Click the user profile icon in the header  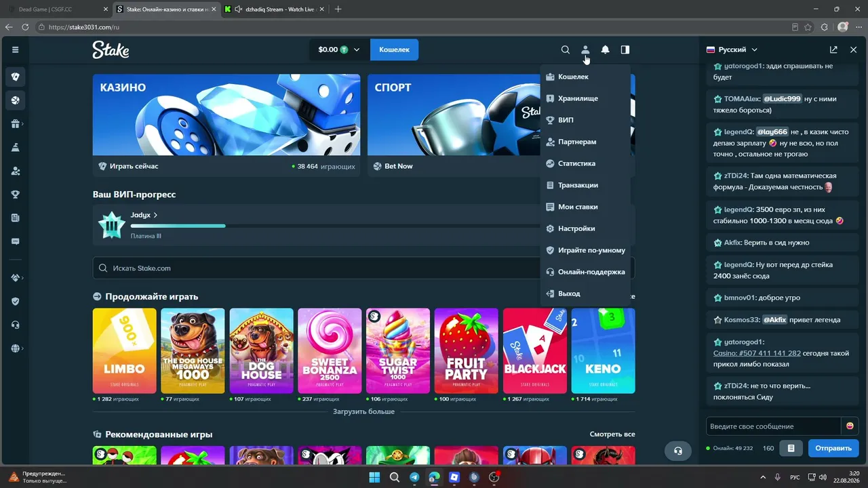(585, 49)
